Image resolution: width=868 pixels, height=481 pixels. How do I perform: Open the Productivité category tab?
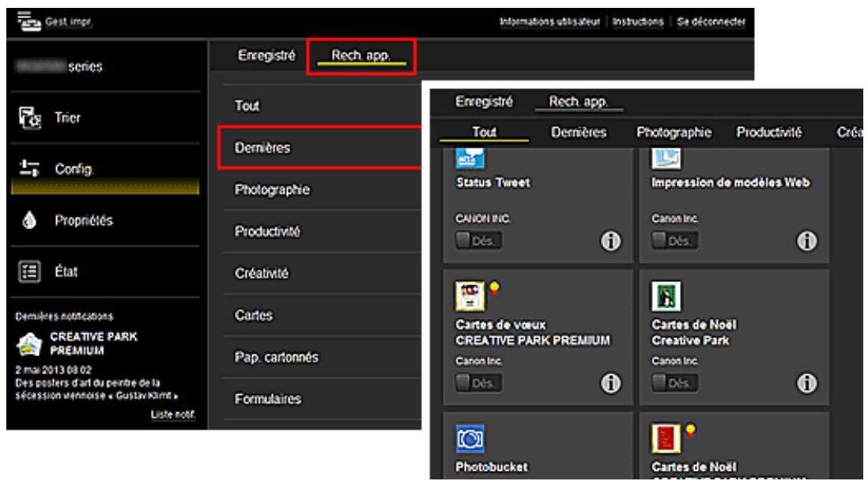point(769,132)
